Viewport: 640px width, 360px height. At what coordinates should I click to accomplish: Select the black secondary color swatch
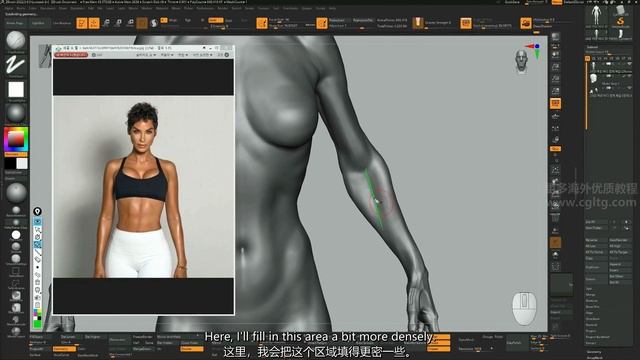point(10,163)
